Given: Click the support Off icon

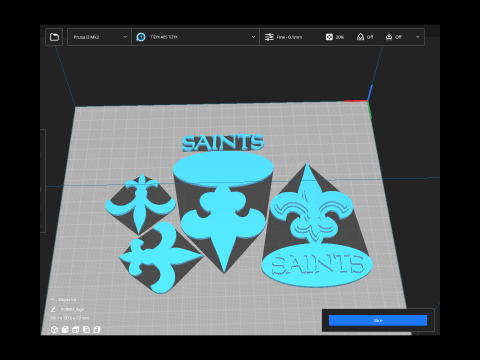Looking at the screenshot, I should 360,37.
